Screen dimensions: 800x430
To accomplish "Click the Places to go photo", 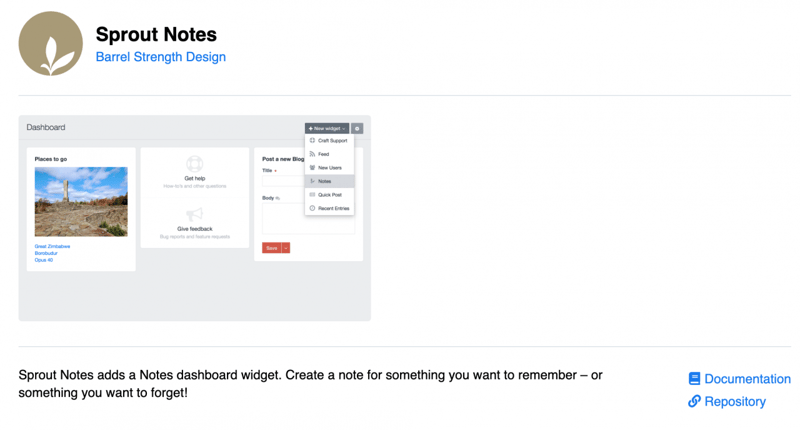I will [81, 201].
